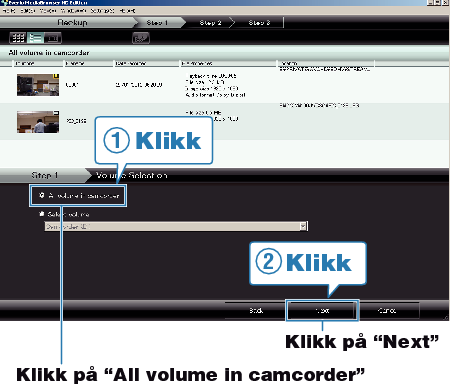Switch to thumbnail grid view icon
Screen dimensions: 450x386
point(18,38)
